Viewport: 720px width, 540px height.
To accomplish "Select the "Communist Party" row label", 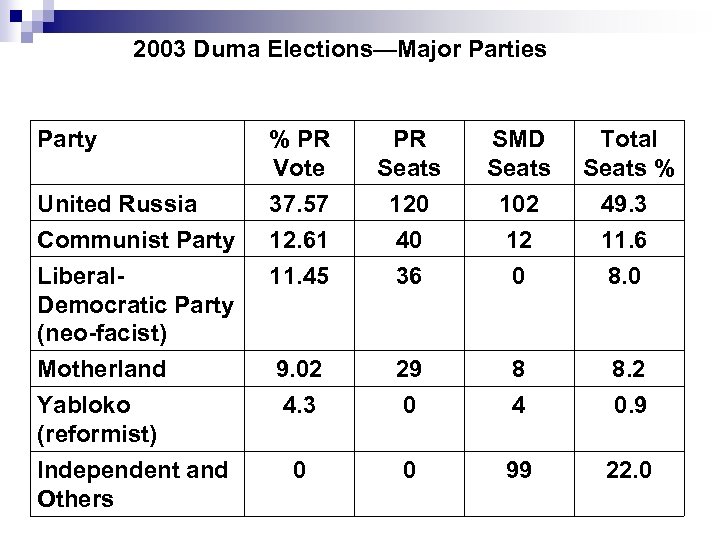I will coord(135,240).
